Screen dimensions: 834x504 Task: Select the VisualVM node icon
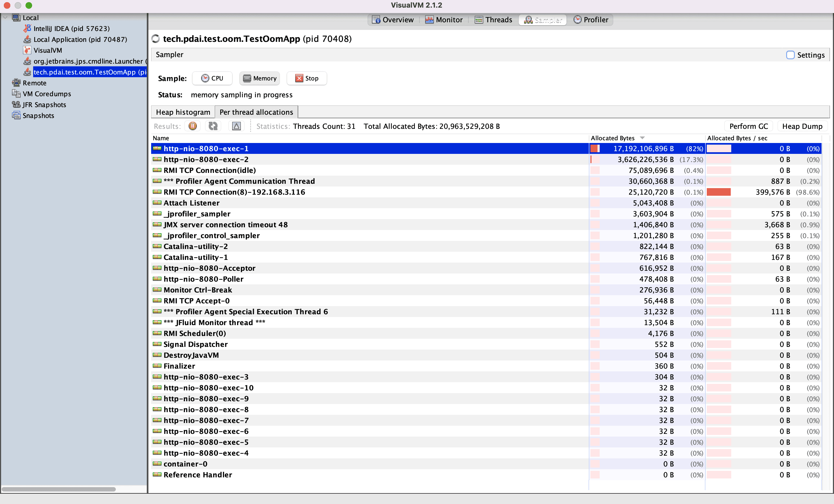tap(27, 50)
